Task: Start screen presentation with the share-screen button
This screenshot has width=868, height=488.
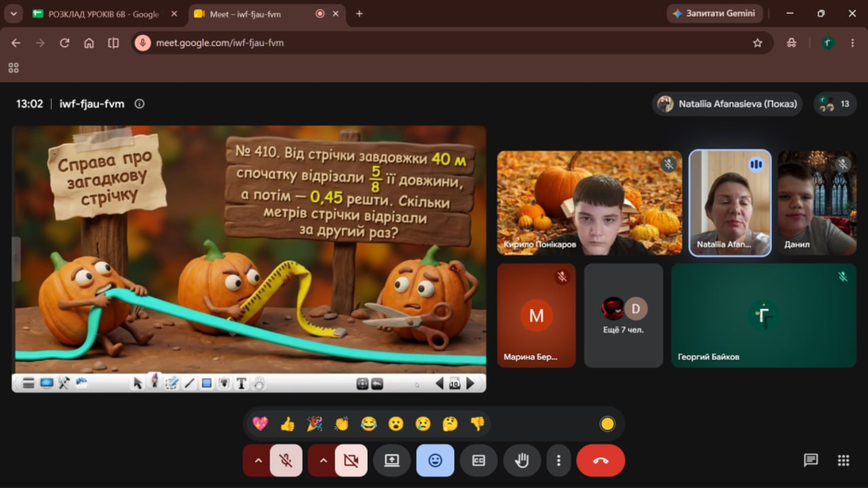Action: (392, 460)
